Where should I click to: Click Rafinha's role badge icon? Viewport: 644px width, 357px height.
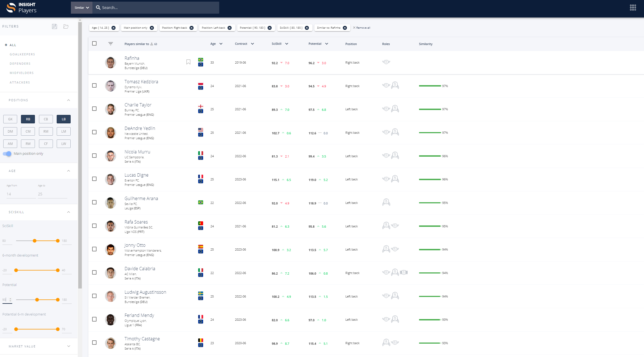click(386, 62)
